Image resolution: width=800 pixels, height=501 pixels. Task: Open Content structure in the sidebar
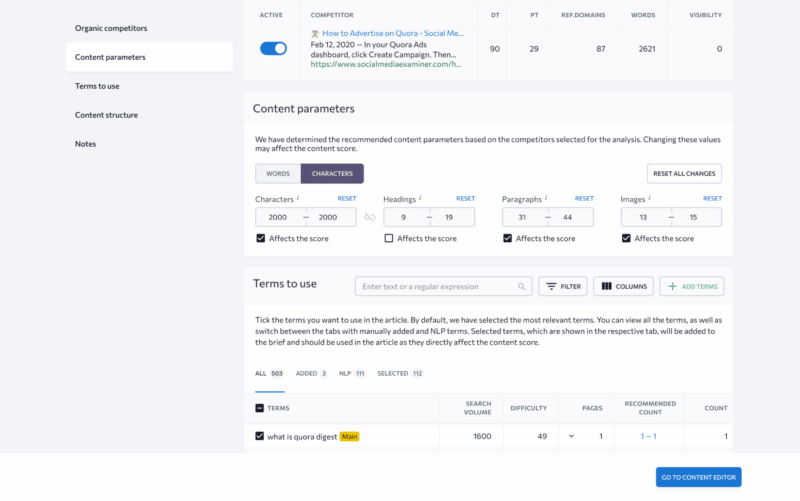(x=106, y=115)
